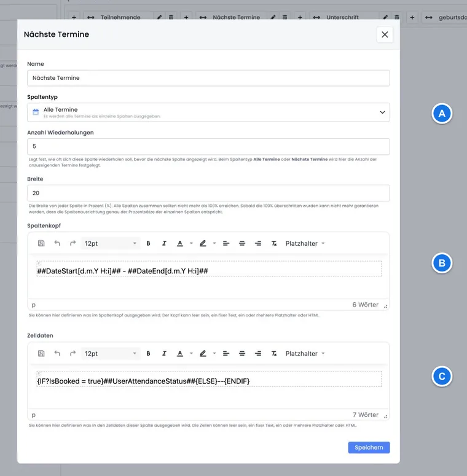Click into the Breite input field
The width and height of the screenshot is (467, 476).
[208, 193]
